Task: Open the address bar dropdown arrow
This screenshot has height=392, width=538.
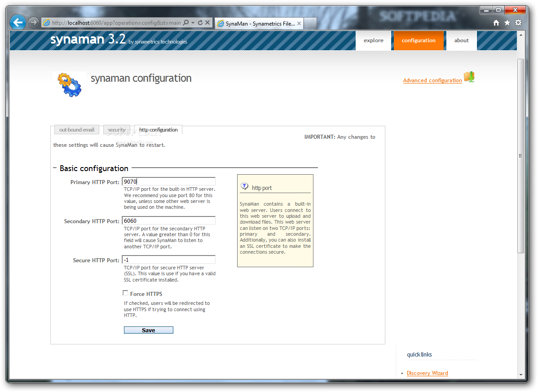Action: click(x=193, y=22)
